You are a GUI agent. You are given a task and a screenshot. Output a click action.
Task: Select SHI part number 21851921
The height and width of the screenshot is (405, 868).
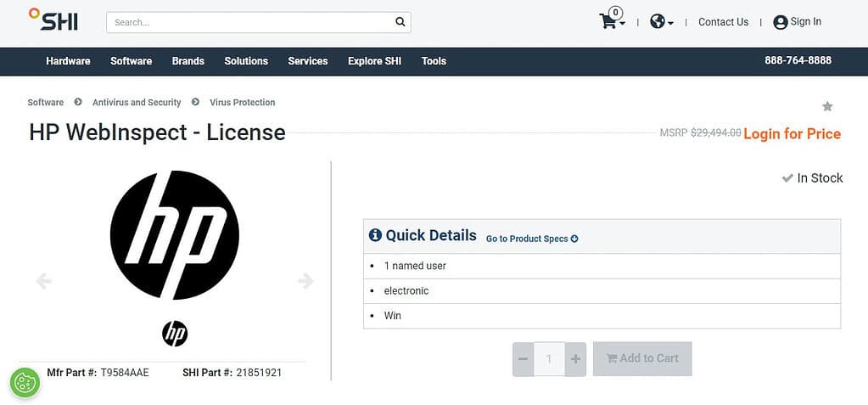[x=259, y=373]
